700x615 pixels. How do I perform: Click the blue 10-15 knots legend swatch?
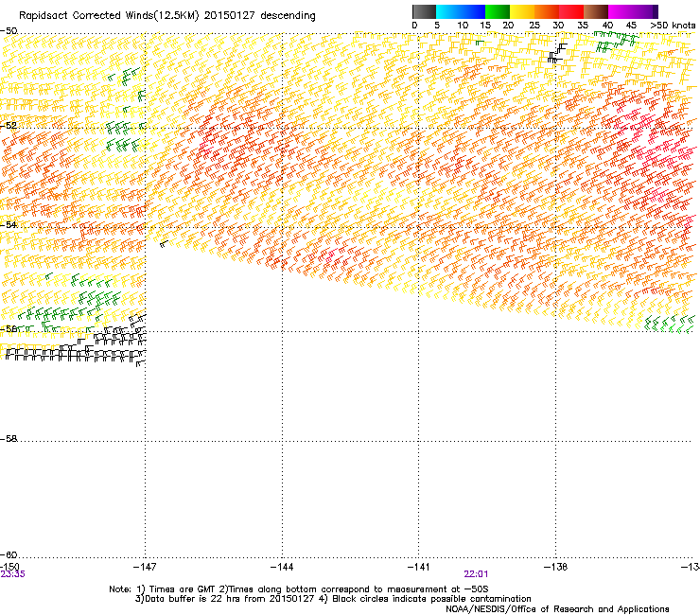tap(473, 11)
